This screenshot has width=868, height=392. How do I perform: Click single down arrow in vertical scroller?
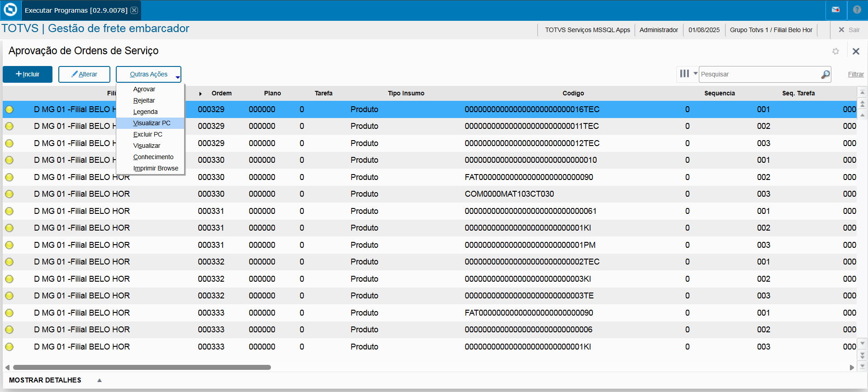[x=863, y=343]
